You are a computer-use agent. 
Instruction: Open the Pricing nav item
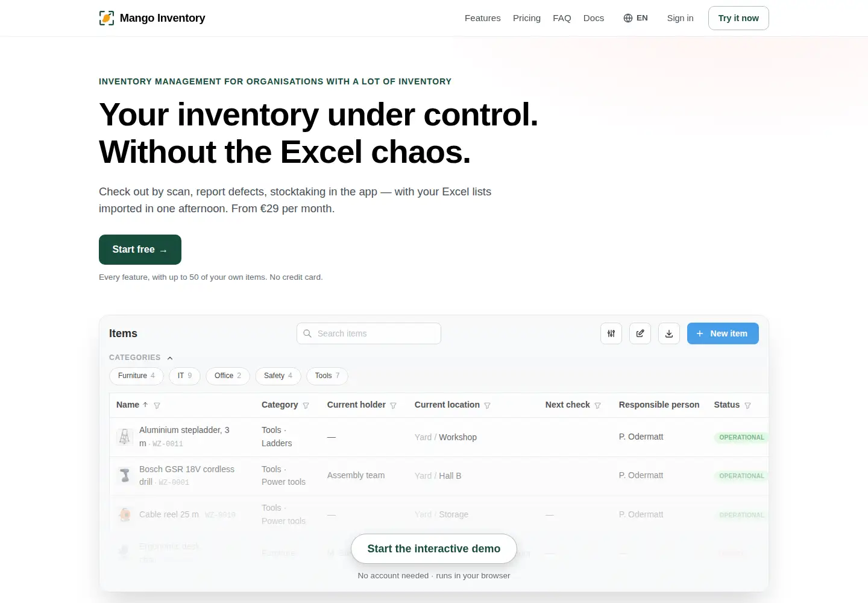[527, 18]
